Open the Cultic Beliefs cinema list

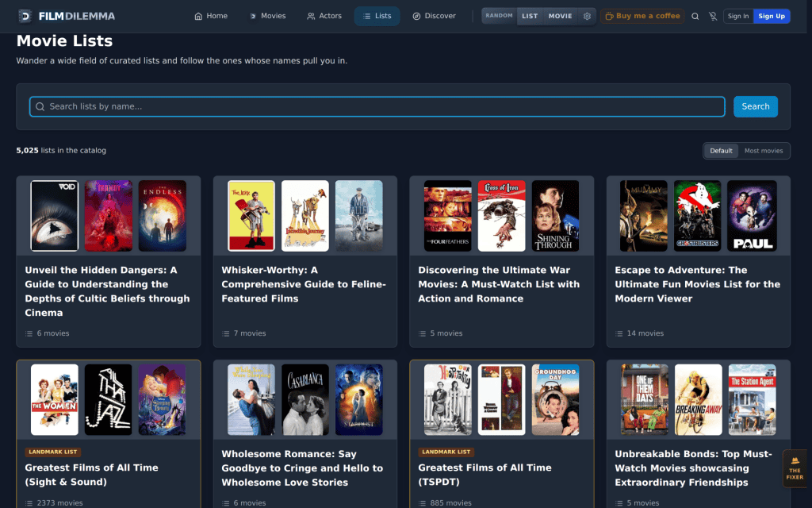coord(107,291)
